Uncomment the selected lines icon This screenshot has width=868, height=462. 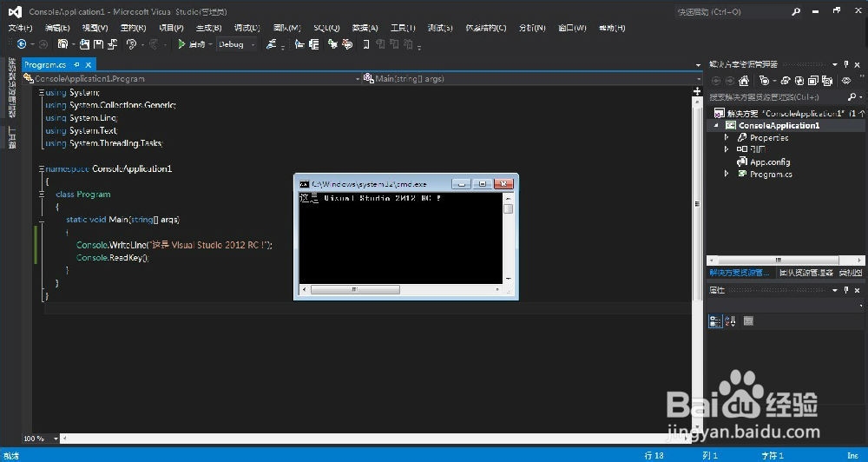(x=347, y=43)
